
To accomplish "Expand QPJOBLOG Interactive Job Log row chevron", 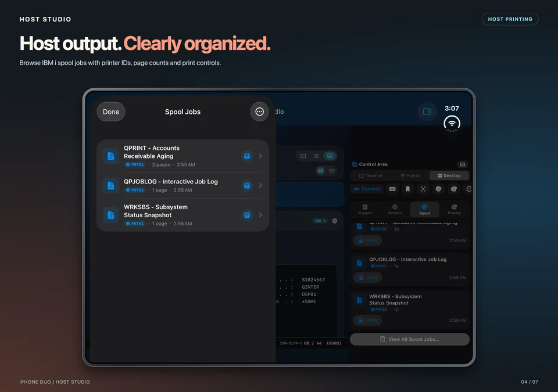I will tap(260, 185).
